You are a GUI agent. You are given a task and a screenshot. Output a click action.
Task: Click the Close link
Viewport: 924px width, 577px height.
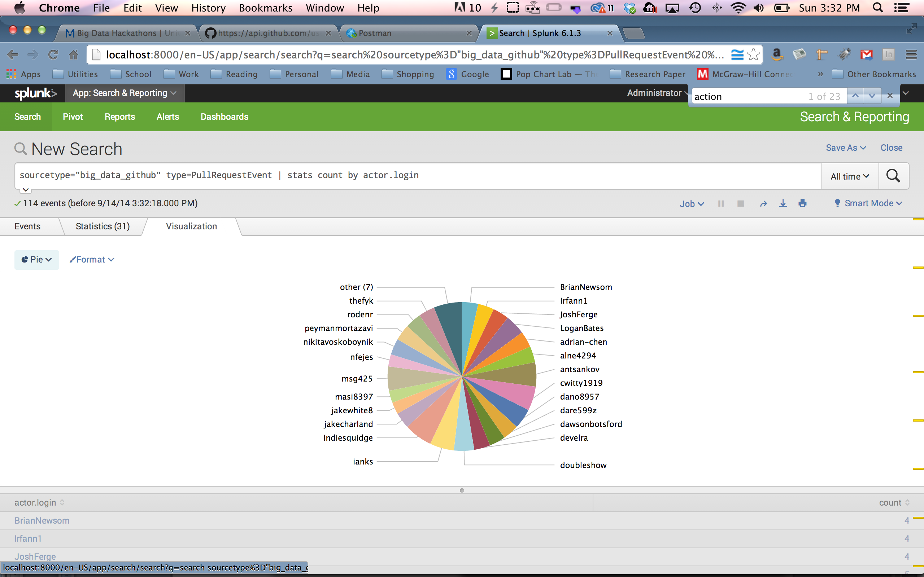coord(891,148)
